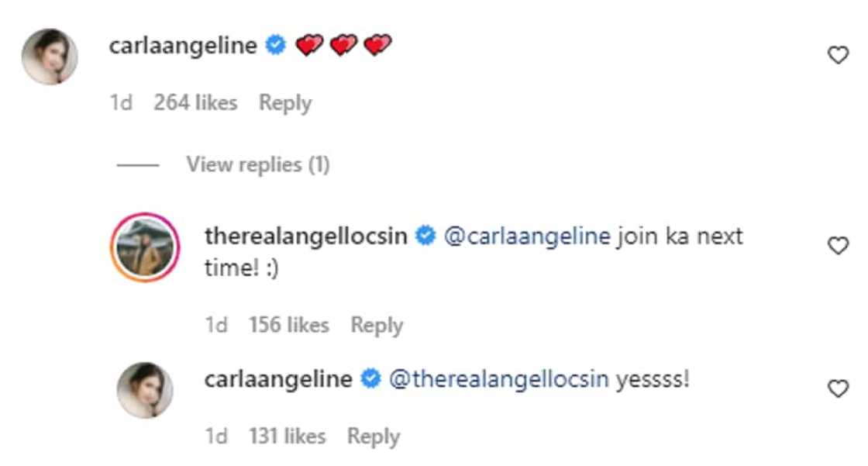Select the middle heart emoji in carlaangeline's comment
Image resolution: width=868 pixels, height=466 pixels.
[x=342, y=45]
